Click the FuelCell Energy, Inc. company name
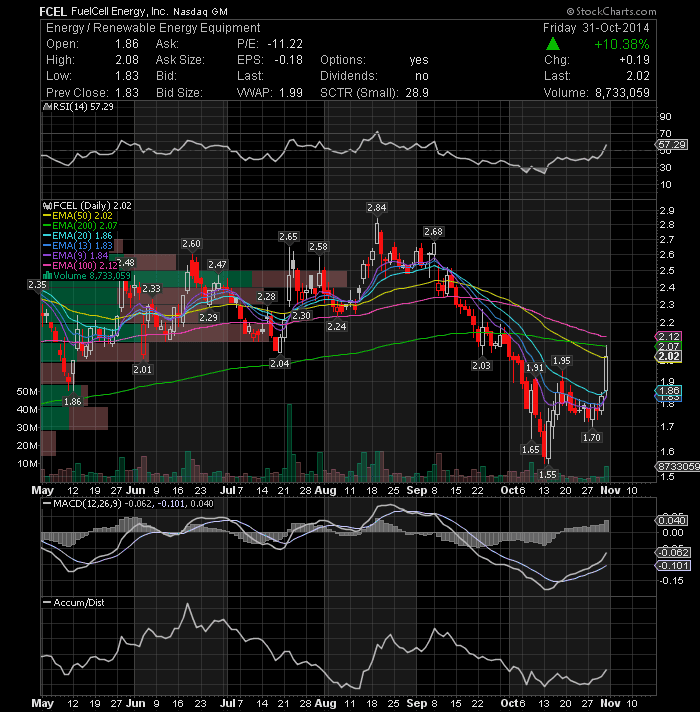 pyautogui.click(x=119, y=11)
